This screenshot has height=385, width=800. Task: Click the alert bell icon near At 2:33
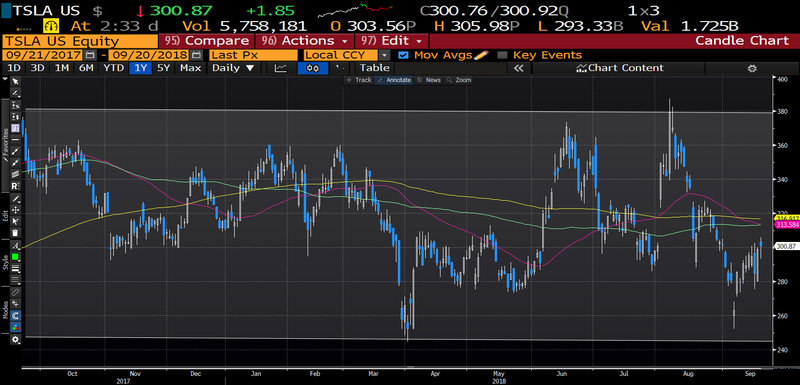coord(52,26)
